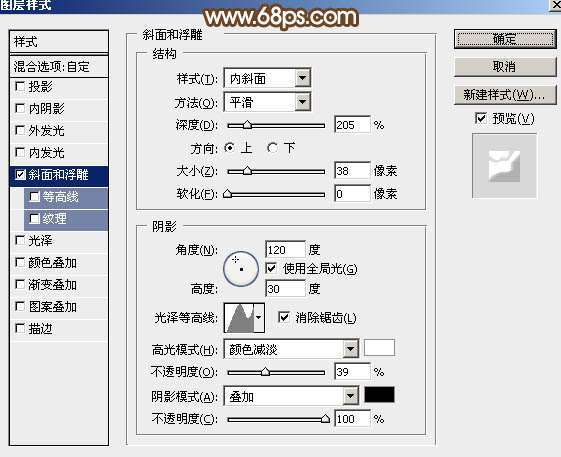The image size is (561, 457).
Task: Click the highlight 不透明度(O) slider handle
Action: click(x=265, y=372)
